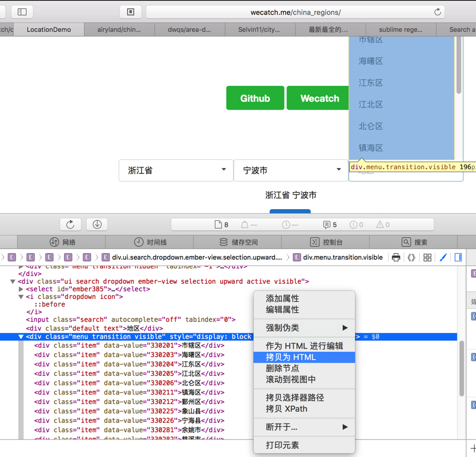Image resolution: width=476 pixels, height=457 pixels.
Task: Reload page with address bar refresh icon
Action: pyautogui.click(x=437, y=12)
